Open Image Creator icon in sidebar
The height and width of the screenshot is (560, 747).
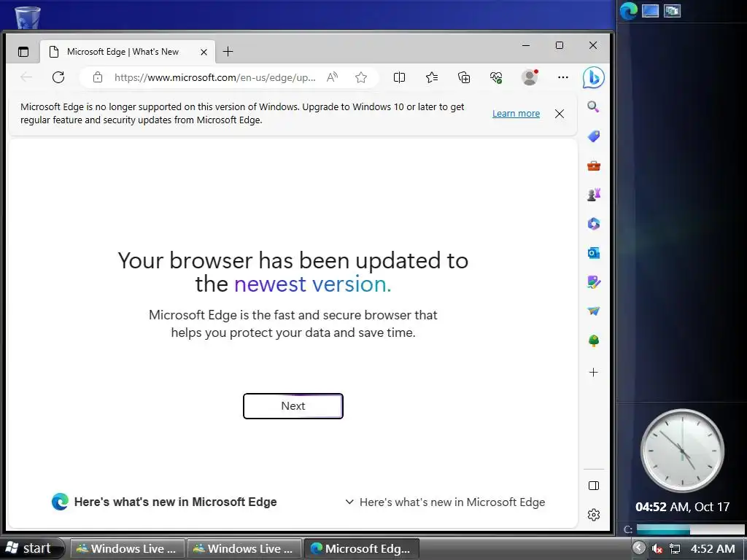[594, 282]
